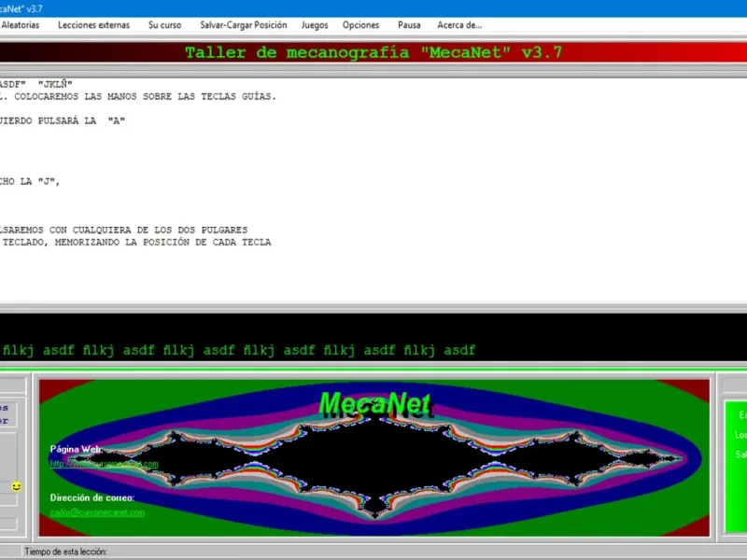Click the yellow smiley face icon
This screenshot has width=747, height=560.
(16, 486)
